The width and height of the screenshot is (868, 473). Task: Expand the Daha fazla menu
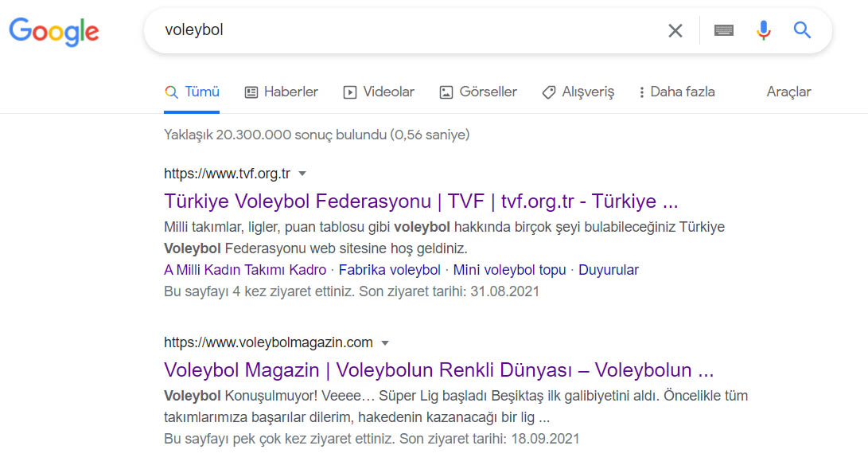pyautogui.click(x=676, y=92)
